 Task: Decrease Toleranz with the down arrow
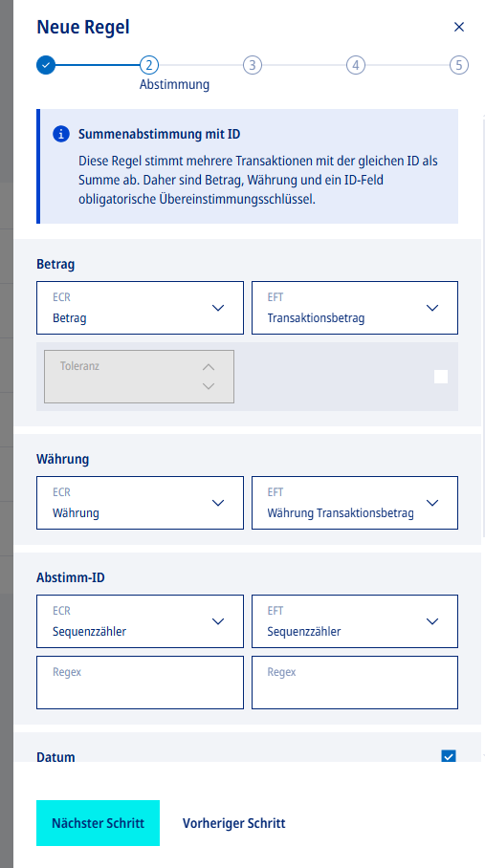point(209,386)
